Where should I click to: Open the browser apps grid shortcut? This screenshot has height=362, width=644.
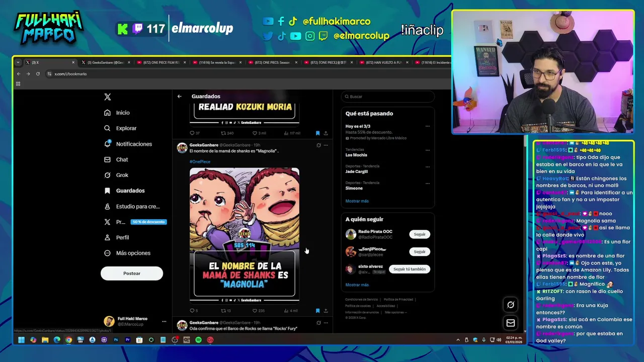(18, 84)
